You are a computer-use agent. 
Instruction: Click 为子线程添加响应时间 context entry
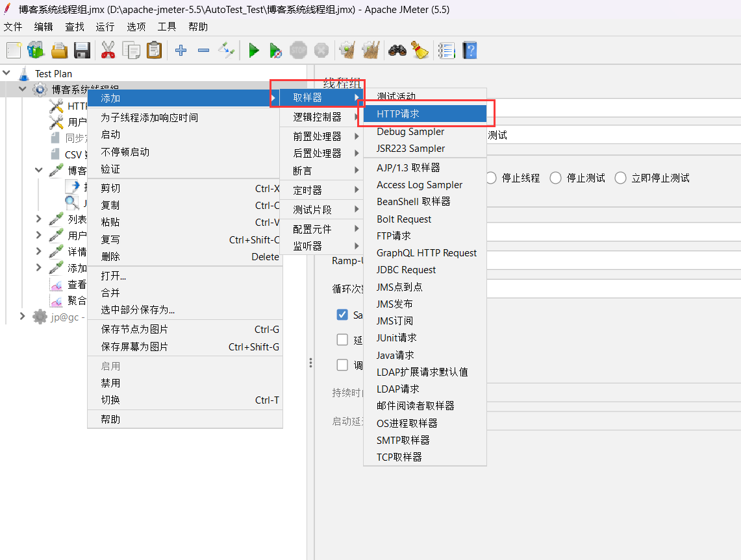[185, 117]
